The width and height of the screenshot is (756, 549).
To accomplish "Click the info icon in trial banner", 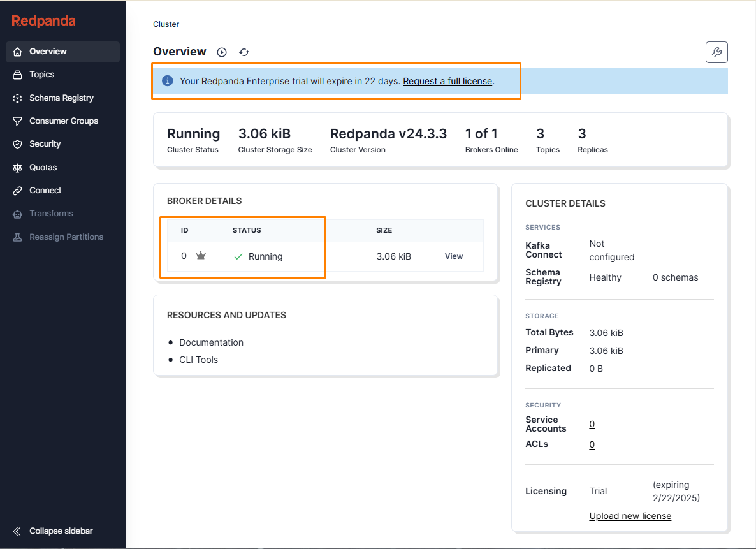I will coord(167,80).
